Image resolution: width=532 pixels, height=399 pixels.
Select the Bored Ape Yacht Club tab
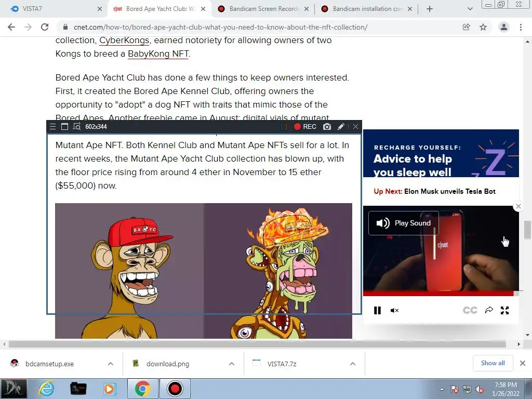pyautogui.click(x=154, y=9)
